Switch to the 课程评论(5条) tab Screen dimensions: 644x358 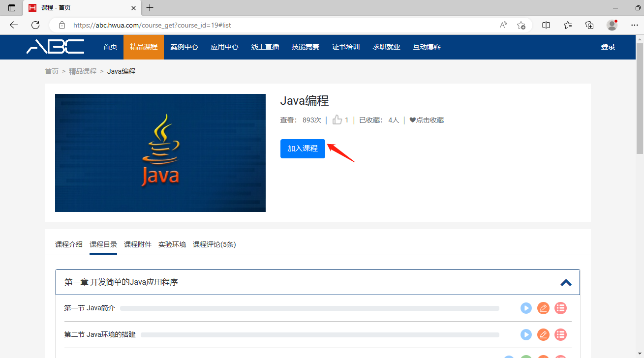point(215,244)
